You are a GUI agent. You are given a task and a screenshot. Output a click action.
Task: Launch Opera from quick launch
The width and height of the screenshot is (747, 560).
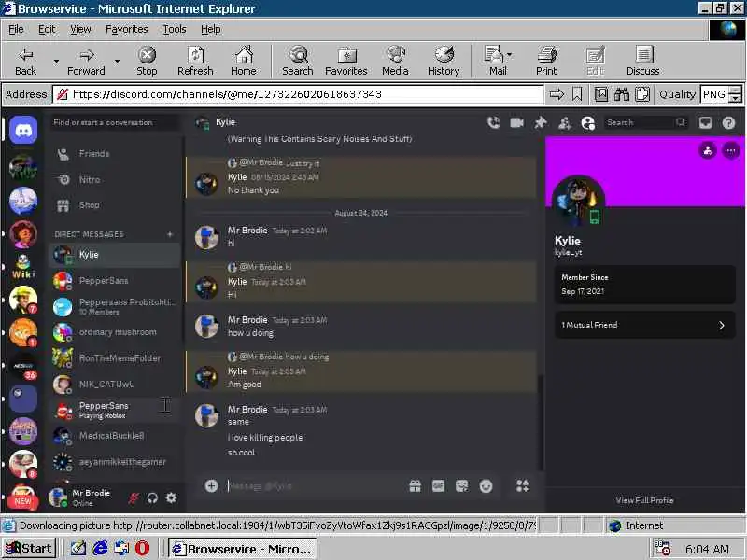tap(142, 549)
